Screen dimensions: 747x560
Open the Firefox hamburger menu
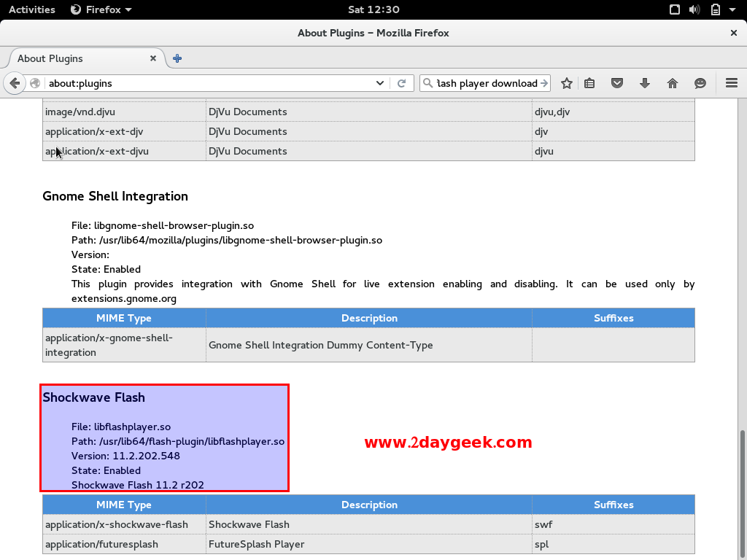(732, 83)
